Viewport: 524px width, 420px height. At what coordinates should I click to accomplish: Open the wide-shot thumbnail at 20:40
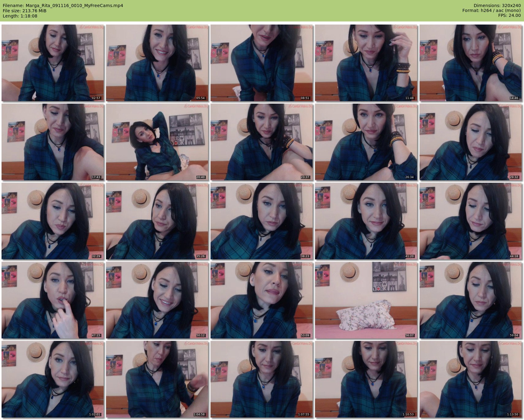click(x=157, y=142)
